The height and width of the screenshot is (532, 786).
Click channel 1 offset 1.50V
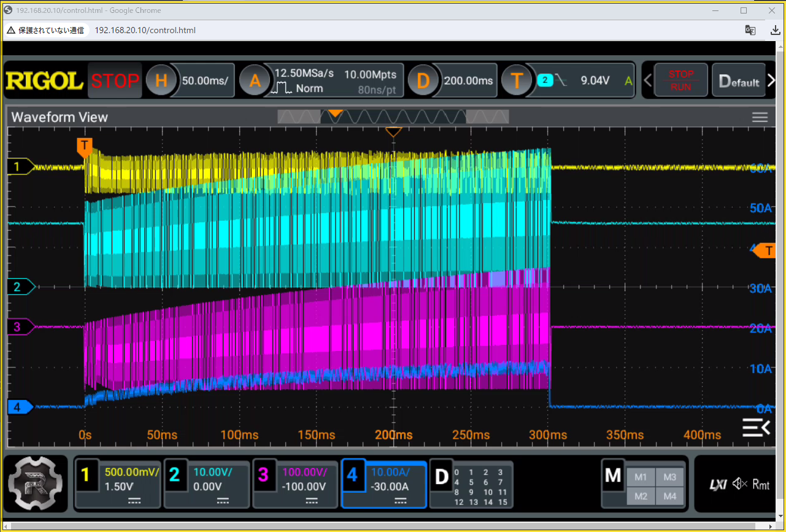point(118,487)
